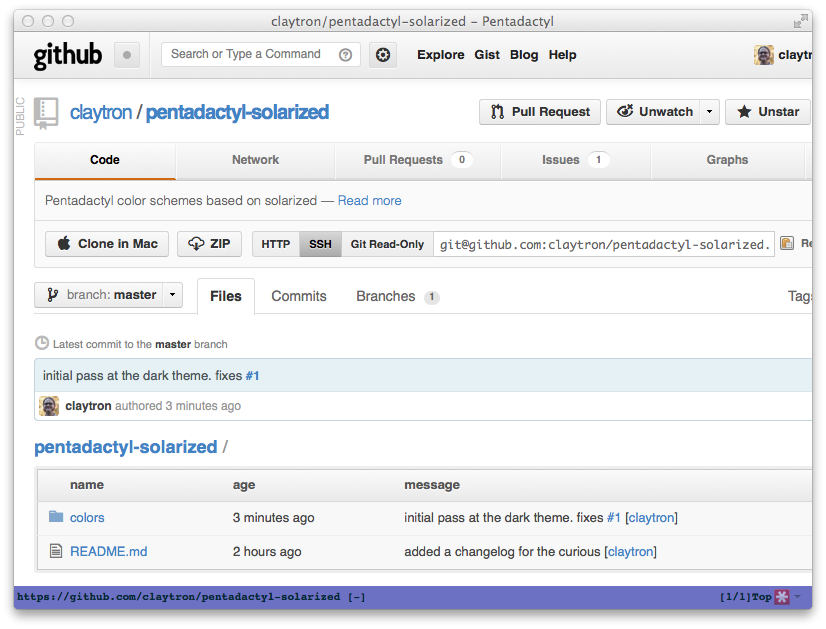Enter fullscreen with the window resize icon

pyautogui.click(x=800, y=21)
